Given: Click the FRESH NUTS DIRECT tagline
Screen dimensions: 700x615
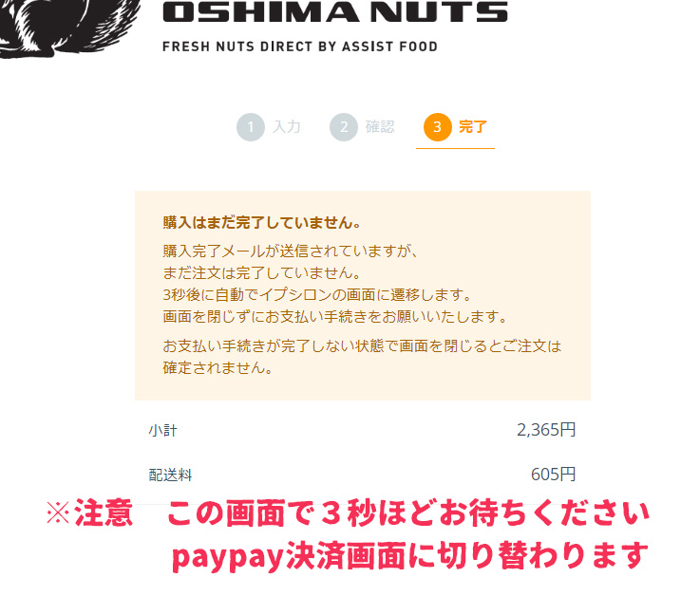Looking at the screenshot, I should 300,47.
